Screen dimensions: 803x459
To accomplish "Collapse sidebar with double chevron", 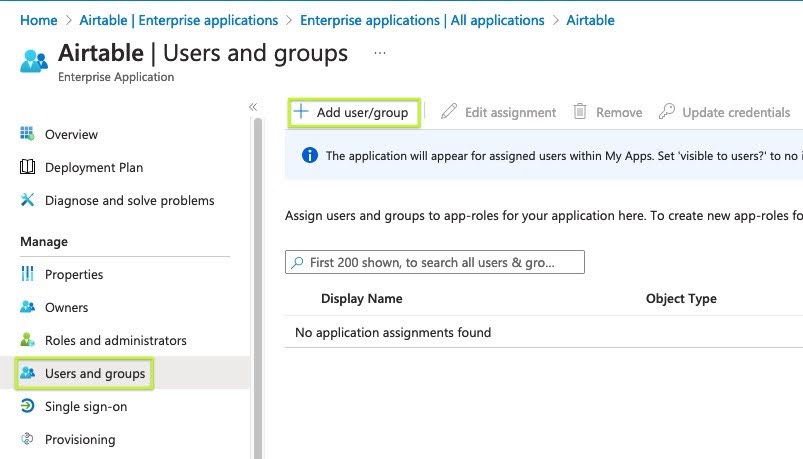I will point(253,107).
